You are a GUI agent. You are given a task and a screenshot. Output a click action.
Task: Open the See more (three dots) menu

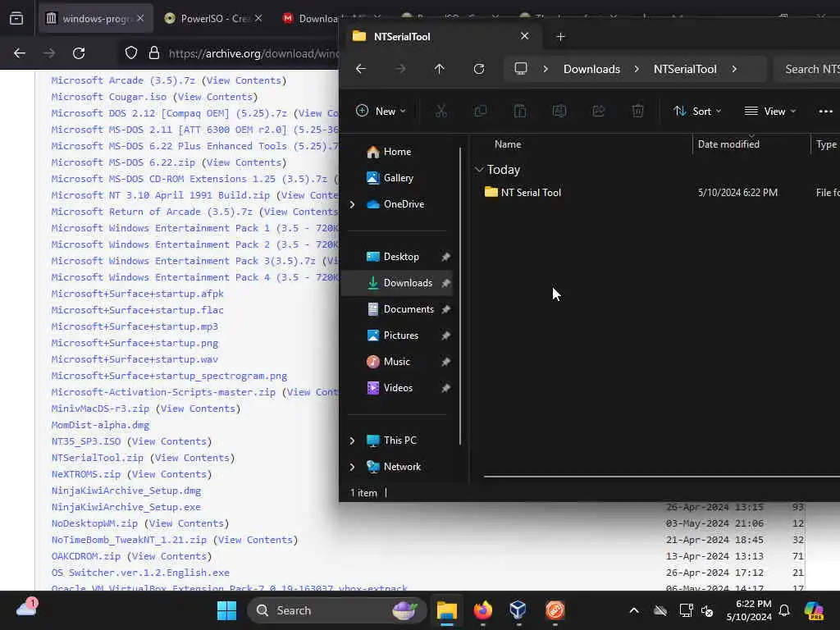(825, 112)
